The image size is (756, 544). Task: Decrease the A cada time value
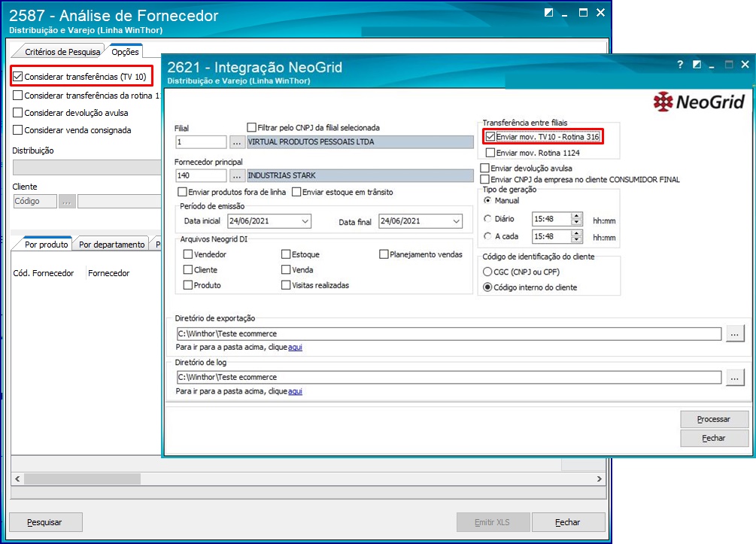click(x=577, y=240)
